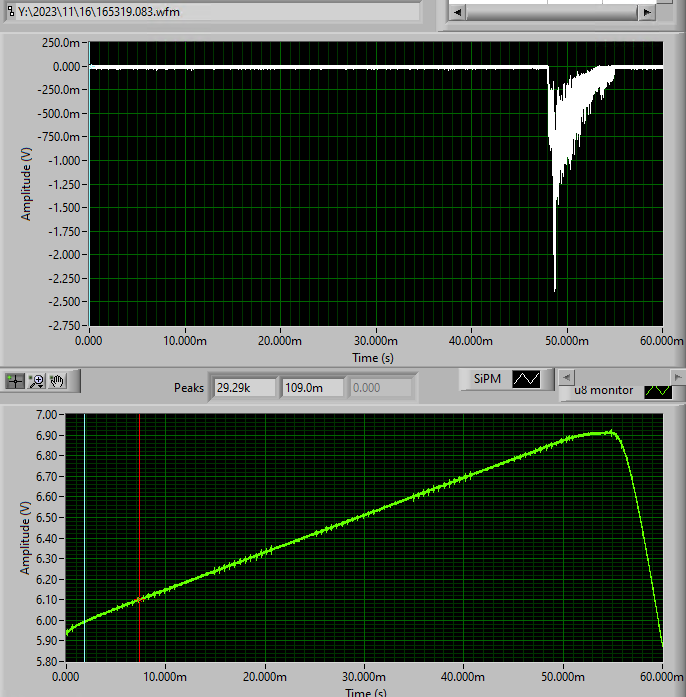Click the 60.000m end label on lower time axis
The width and height of the screenshot is (686, 697).
[662, 677]
